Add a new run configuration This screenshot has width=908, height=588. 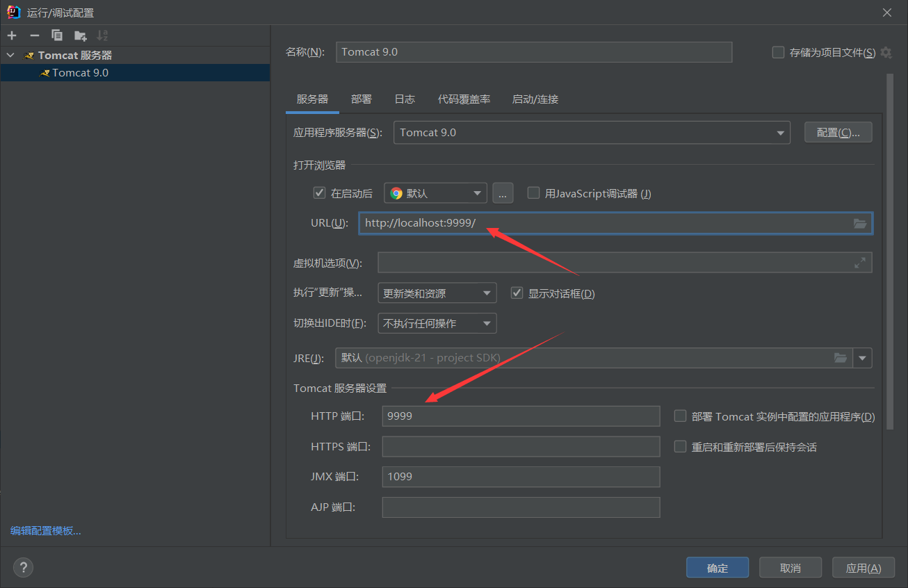(x=12, y=35)
